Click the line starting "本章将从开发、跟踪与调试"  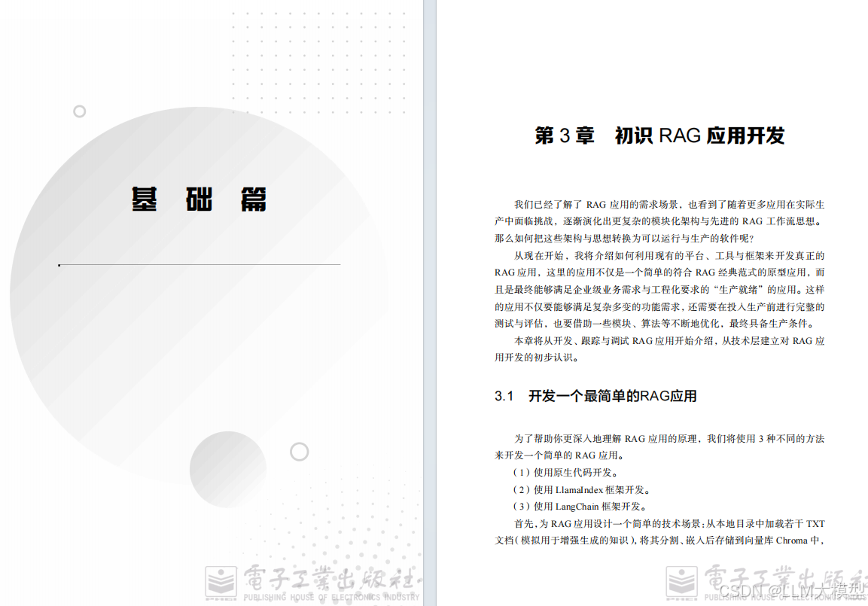(x=669, y=341)
